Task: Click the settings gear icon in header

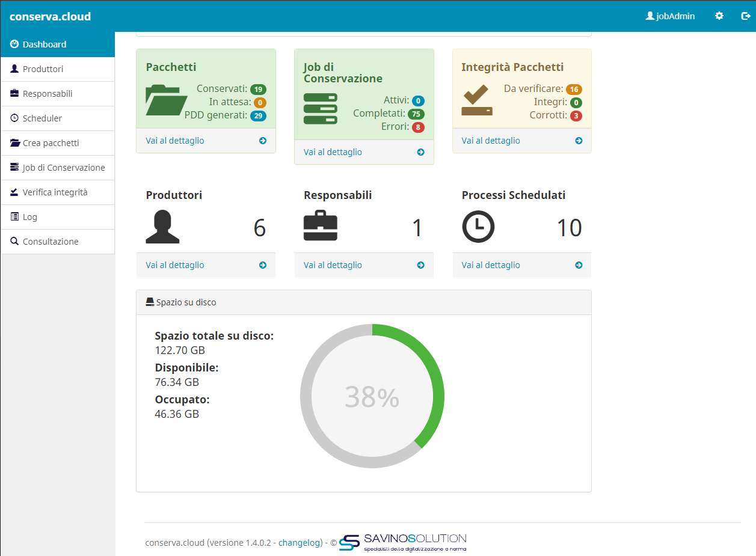Action: coord(719,16)
